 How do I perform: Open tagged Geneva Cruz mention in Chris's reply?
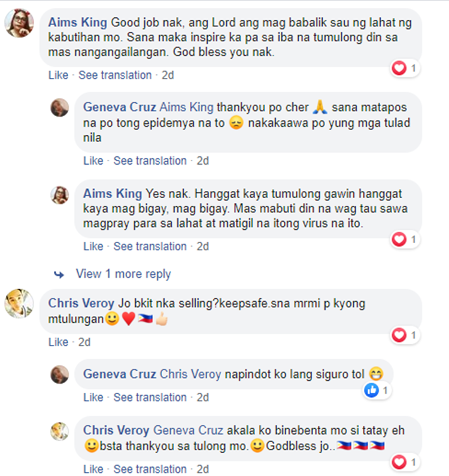click(188, 430)
